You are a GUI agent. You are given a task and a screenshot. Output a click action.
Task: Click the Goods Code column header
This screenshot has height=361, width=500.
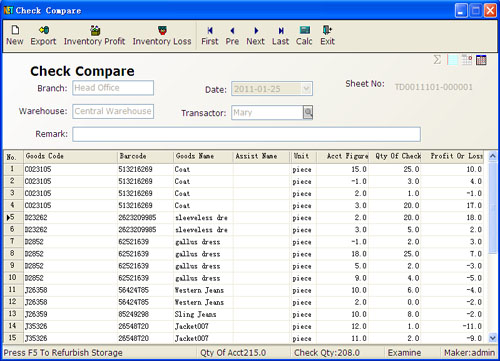pos(70,156)
